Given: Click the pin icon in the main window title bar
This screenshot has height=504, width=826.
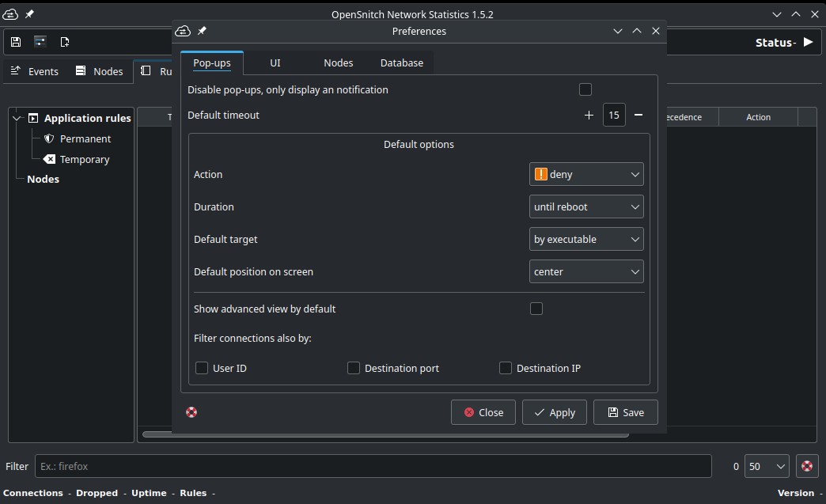Looking at the screenshot, I should [29, 14].
